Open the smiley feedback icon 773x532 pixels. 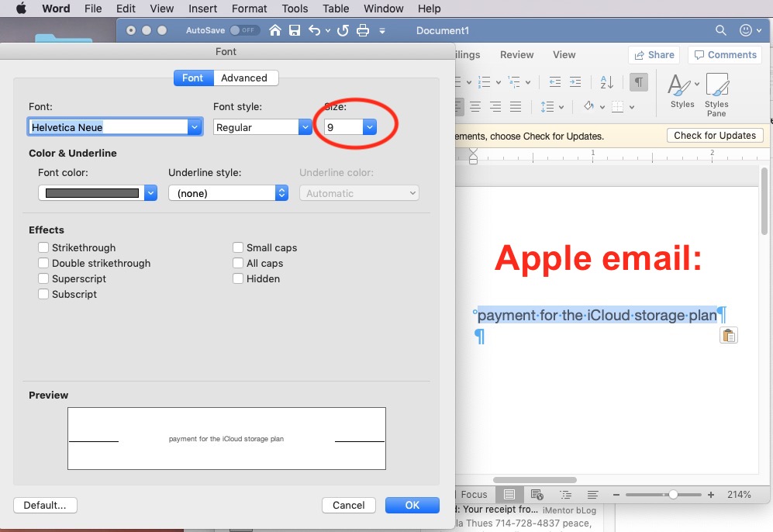coord(746,30)
